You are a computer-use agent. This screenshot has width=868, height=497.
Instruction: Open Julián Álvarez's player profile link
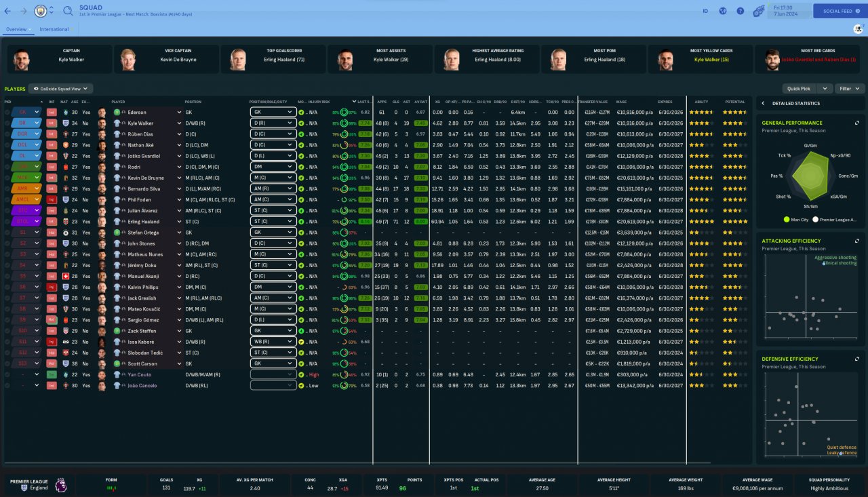[141, 210]
